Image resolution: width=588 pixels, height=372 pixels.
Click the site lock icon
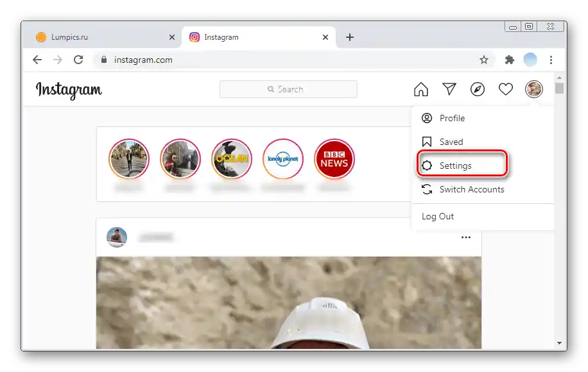pyautogui.click(x=104, y=60)
